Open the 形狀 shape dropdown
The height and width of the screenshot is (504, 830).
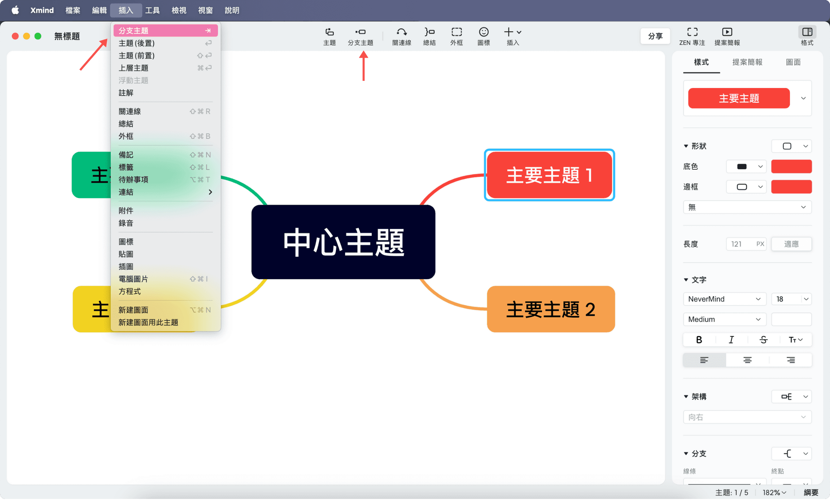click(x=791, y=146)
